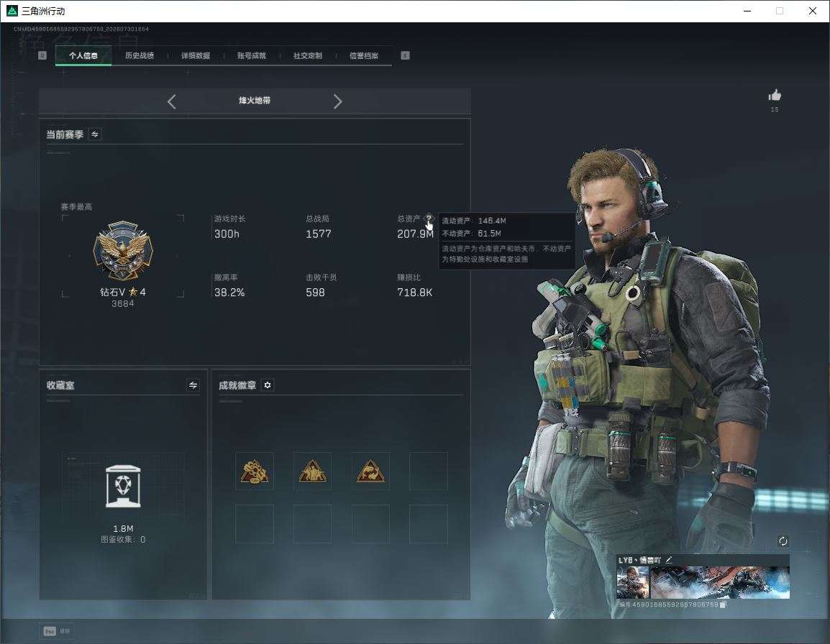This screenshot has height=644, width=830.
Task: Switch to the 账号成就 tab
Action: [x=252, y=55]
